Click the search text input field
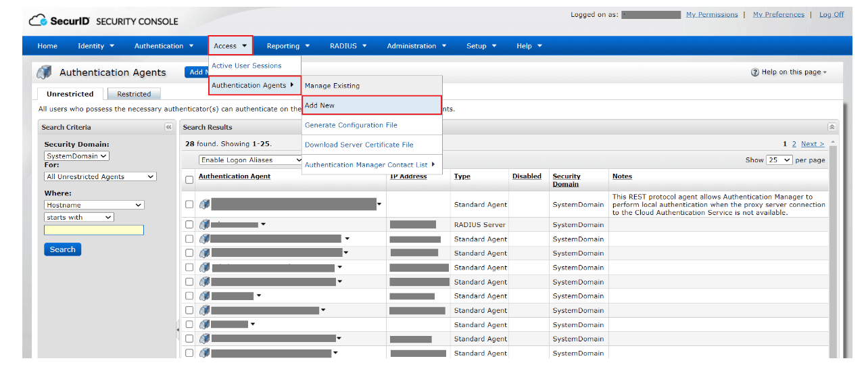The height and width of the screenshot is (365, 868). (x=94, y=230)
